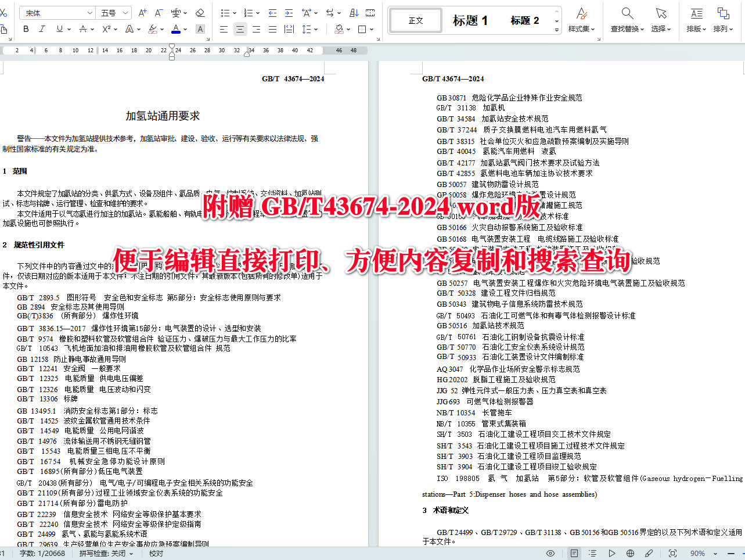Click the borders icon
Screen dimensions: 745x560
[362, 29]
